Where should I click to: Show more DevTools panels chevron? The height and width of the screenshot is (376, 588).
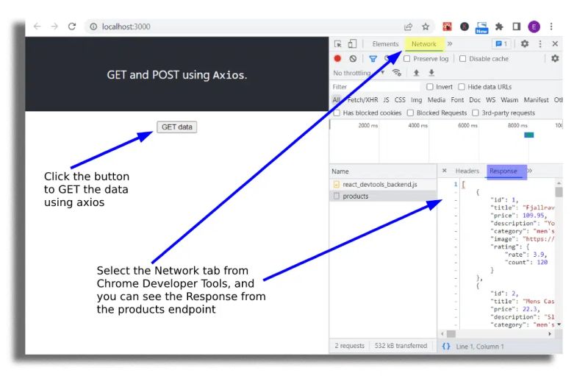450,43
